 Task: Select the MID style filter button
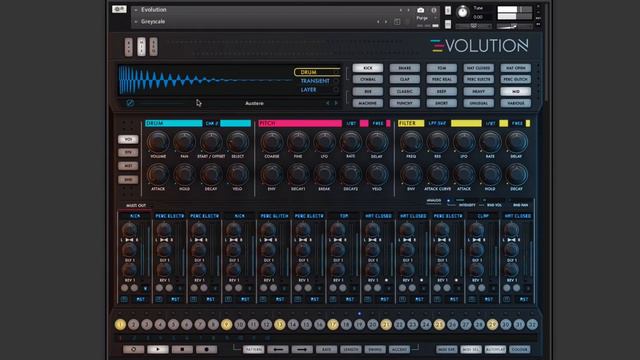coord(516,91)
